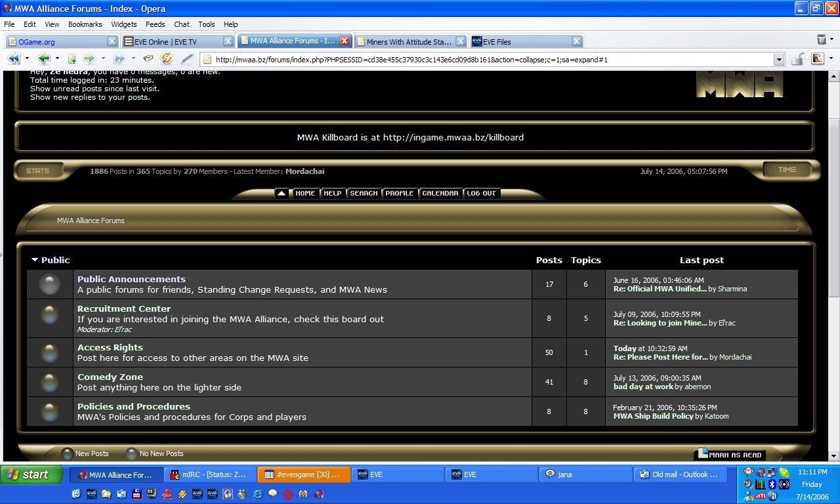Open the trash can dropdown arrow
The height and width of the screenshot is (504, 840).
tap(831, 40)
